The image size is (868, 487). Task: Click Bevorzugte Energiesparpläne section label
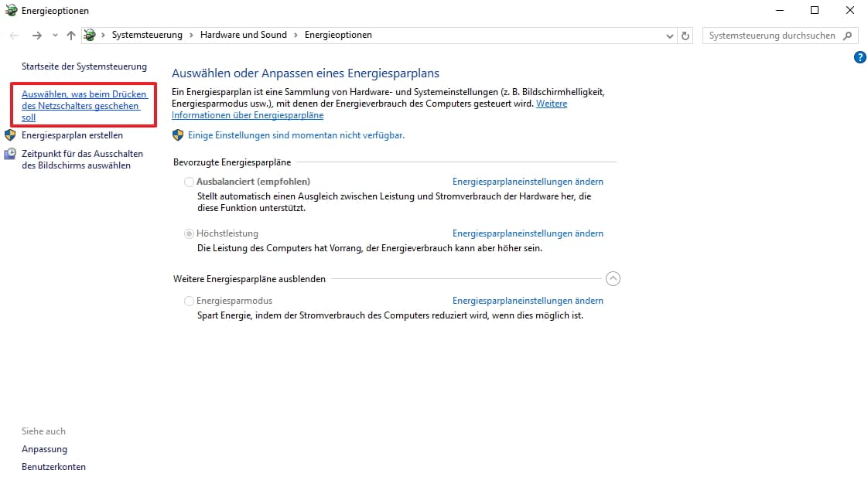[232, 162]
